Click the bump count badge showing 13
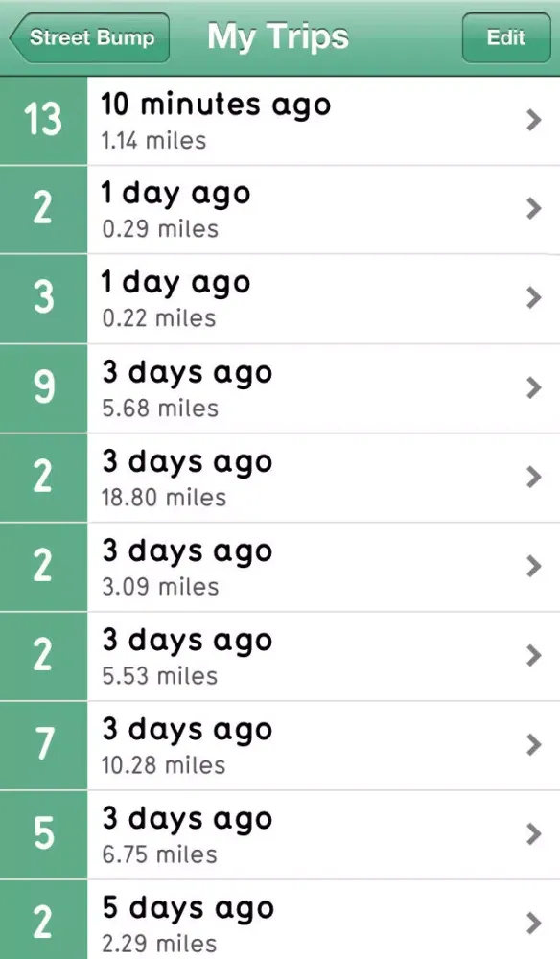 (x=43, y=121)
